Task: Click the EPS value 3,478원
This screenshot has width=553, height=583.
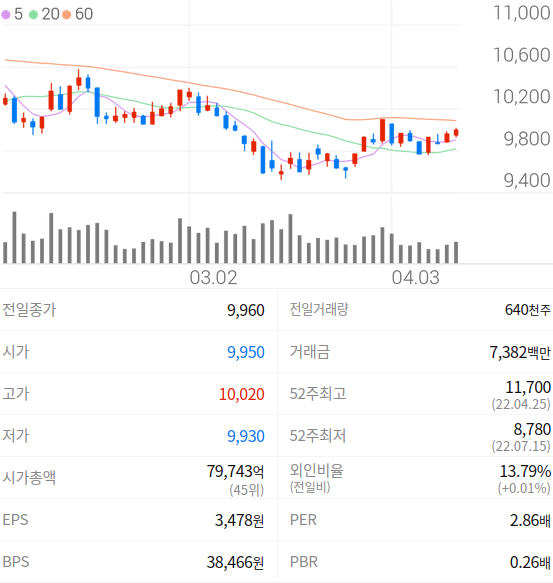Action: (239, 520)
